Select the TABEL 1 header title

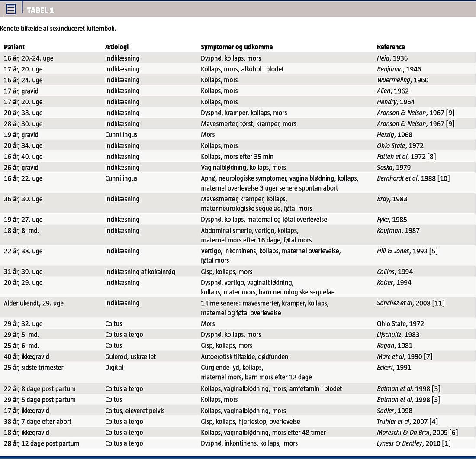tap(40, 10)
